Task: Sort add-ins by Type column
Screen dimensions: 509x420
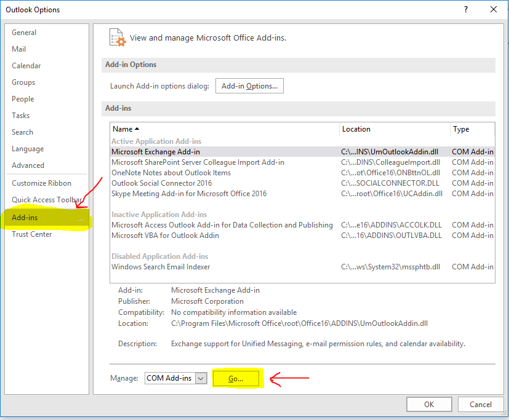Action: click(472, 129)
